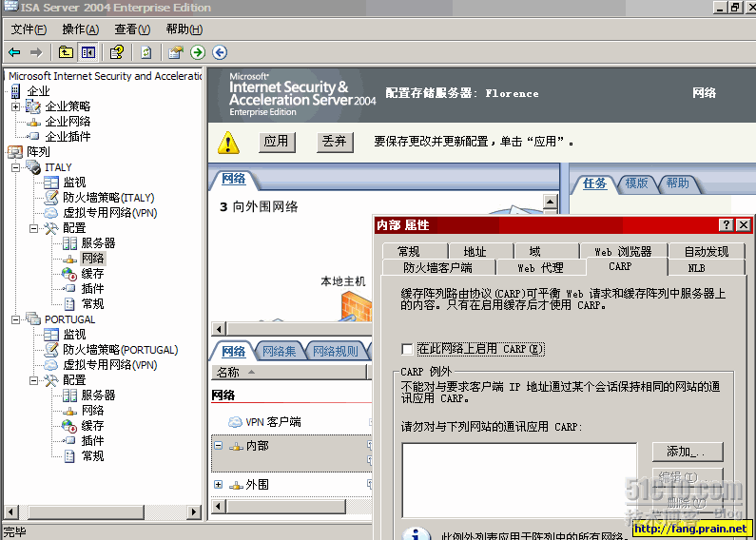Viewport: 756px width, 540px height.
Task: Select 企业策略 in the tree
Action: click(x=68, y=106)
